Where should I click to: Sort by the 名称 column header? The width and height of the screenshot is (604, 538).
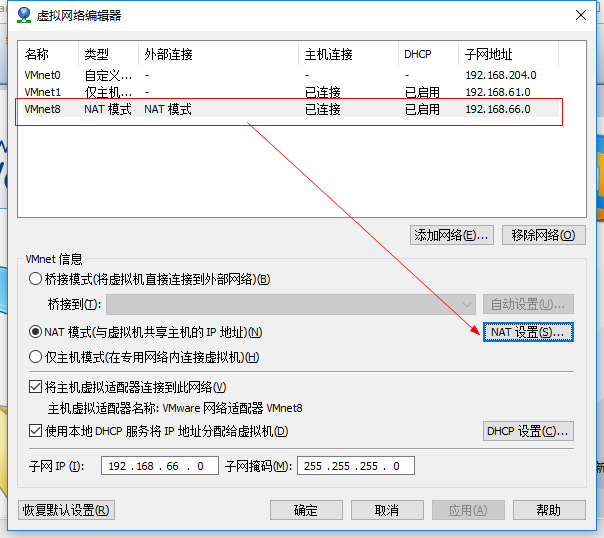pos(49,54)
